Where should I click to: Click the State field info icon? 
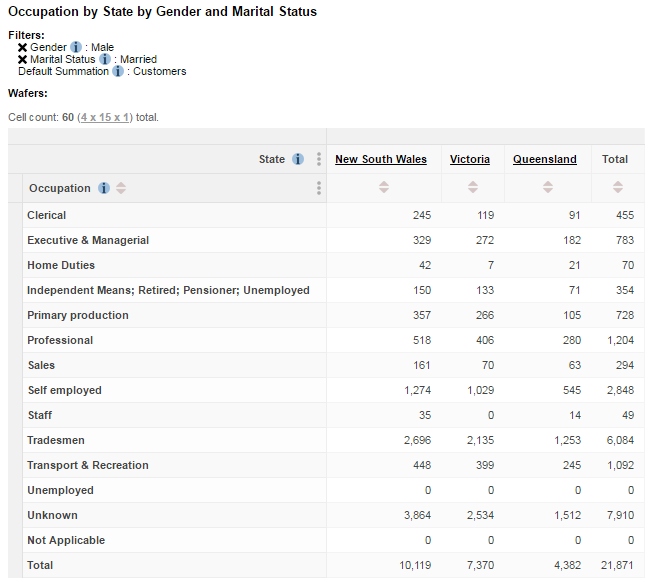[298, 159]
